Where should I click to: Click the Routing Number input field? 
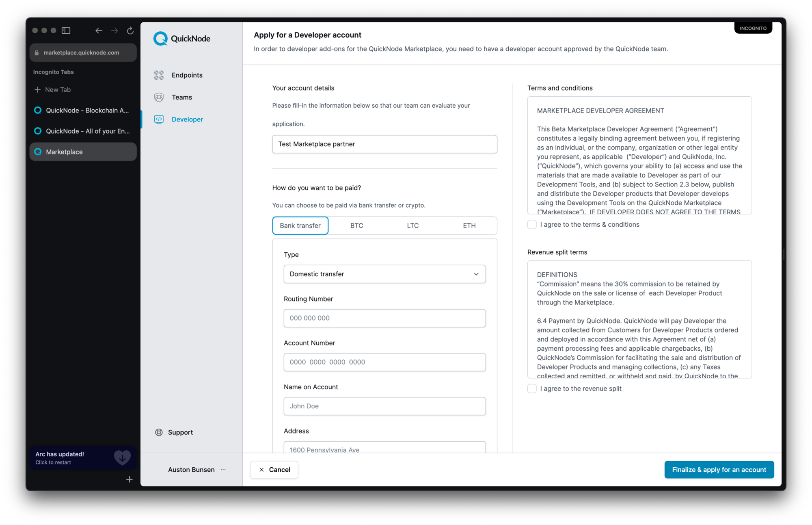384,318
